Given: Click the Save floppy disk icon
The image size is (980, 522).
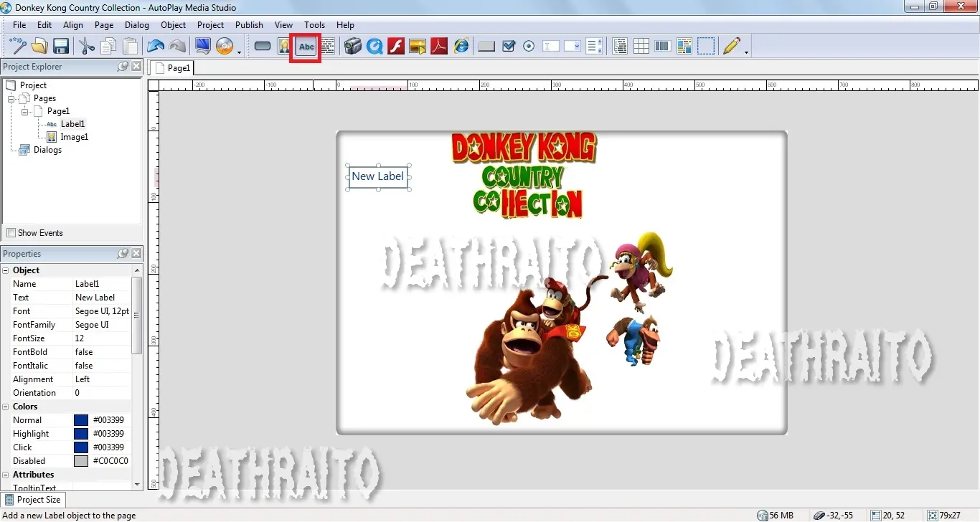Looking at the screenshot, I should 61,47.
